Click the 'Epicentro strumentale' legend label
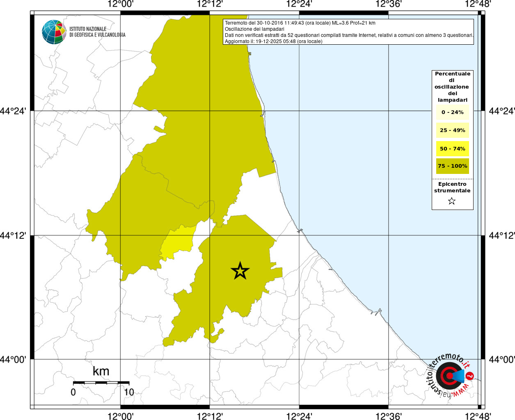The height and width of the screenshot is (420, 515). pos(452,187)
